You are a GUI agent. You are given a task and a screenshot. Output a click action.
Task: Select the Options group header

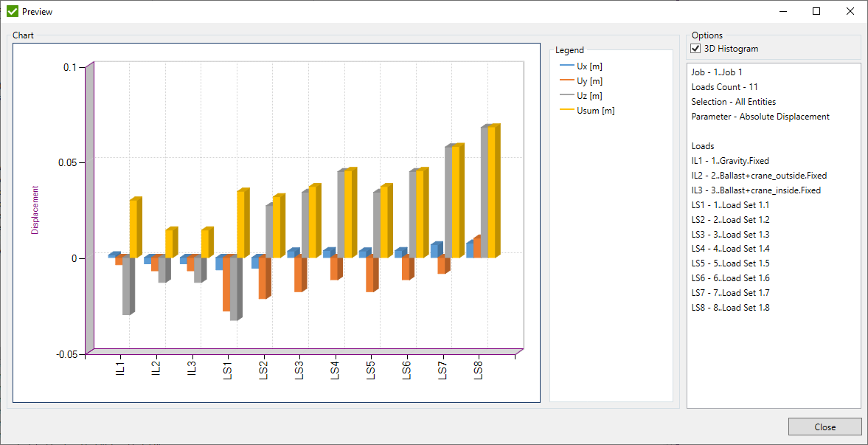pos(706,35)
